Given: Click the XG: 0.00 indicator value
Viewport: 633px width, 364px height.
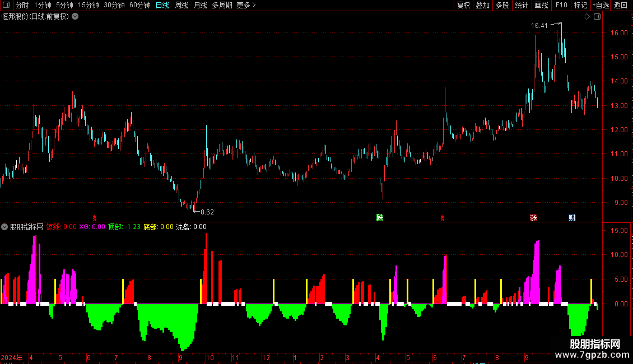Looking at the screenshot, I should click(92, 227).
